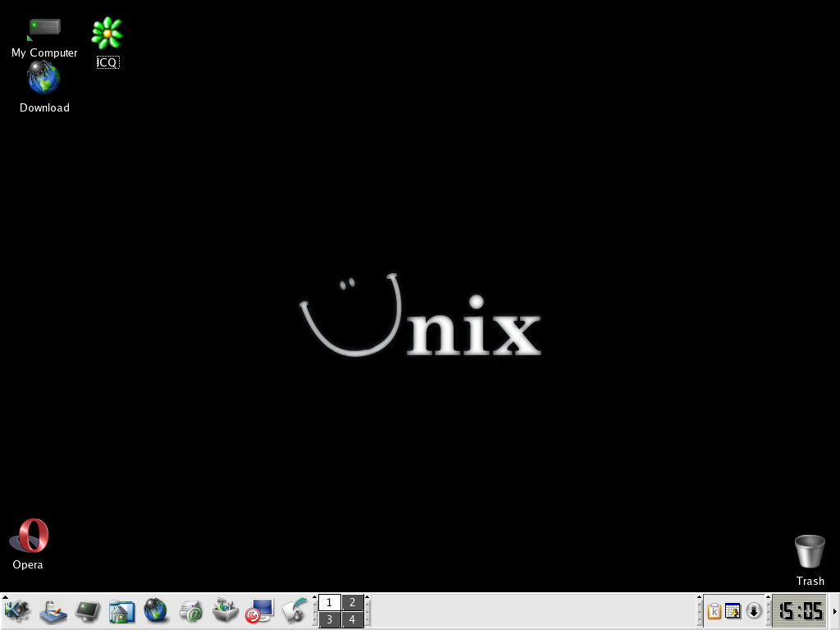This screenshot has width=840, height=630.
Task: Switch to virtual desktop 4
Action: (353, 620)
